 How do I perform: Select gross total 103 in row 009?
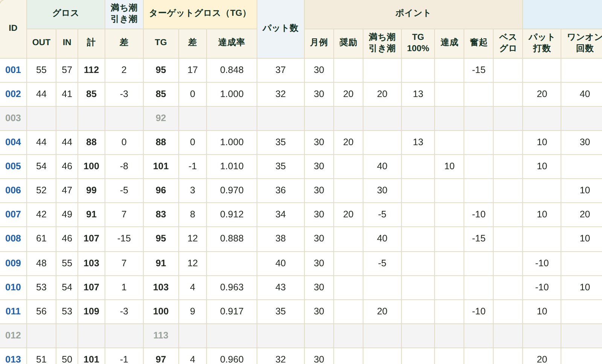(91, 263)
